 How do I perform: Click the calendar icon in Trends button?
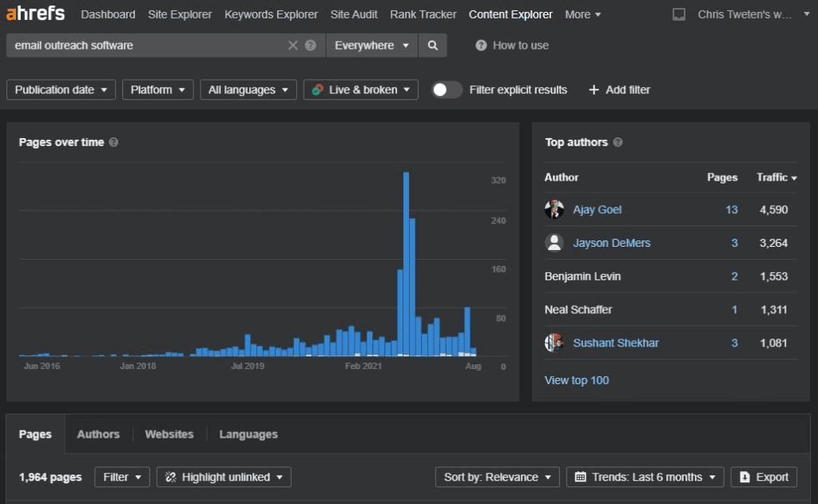(x=580, y=477)
